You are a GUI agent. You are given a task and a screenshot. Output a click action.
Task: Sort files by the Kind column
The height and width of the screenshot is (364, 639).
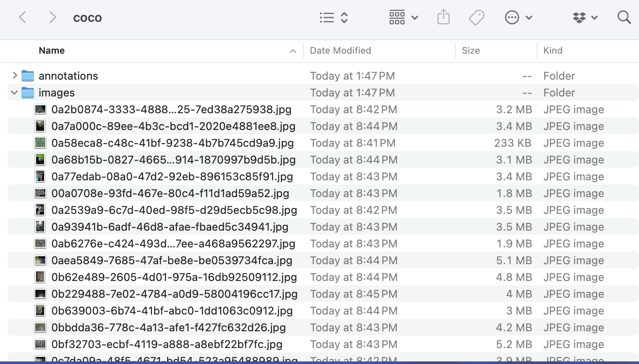(553, 51)
